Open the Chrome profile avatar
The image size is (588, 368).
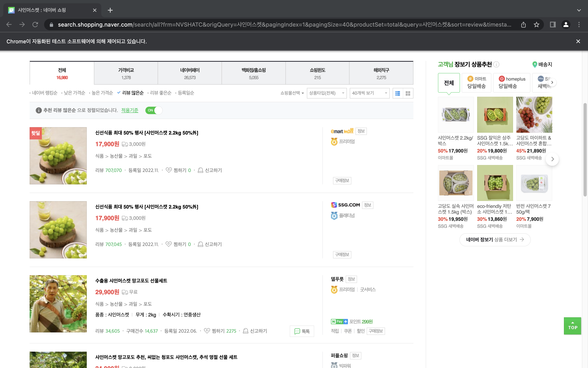coord(566,25)
